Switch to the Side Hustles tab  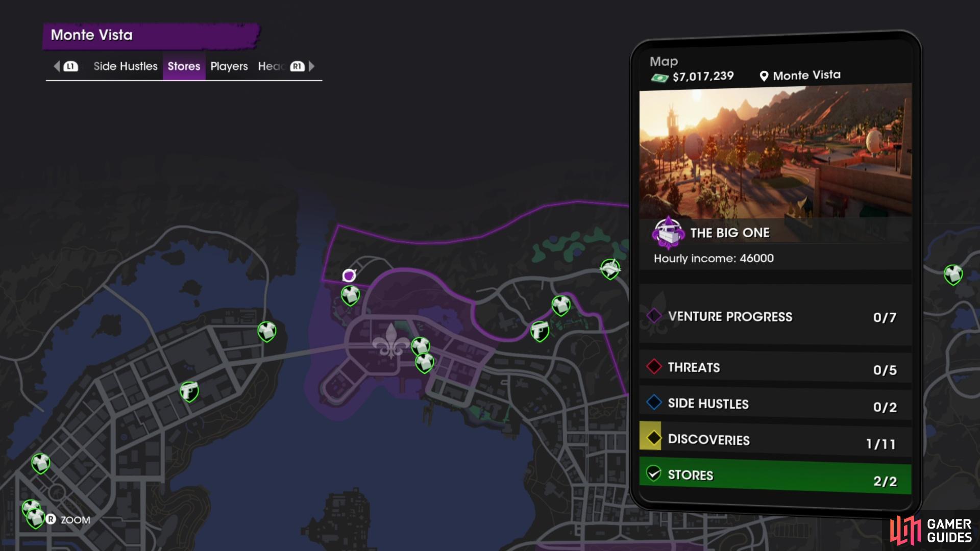(126, 66)
